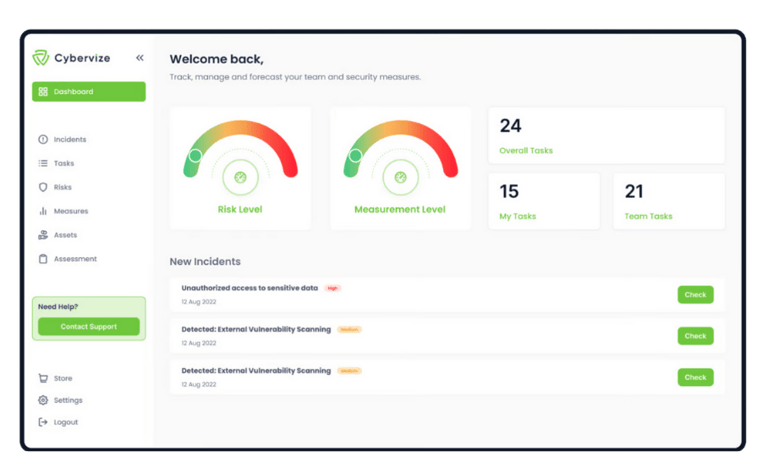768x457 pixels.
Task: Click the Settings gear icon
Action: [43, 400]
